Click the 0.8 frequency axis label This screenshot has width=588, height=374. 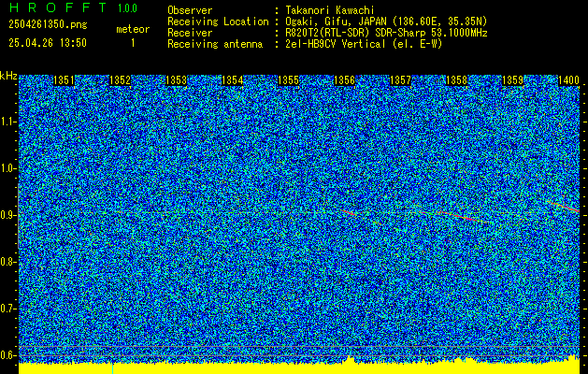pos(7,262)
